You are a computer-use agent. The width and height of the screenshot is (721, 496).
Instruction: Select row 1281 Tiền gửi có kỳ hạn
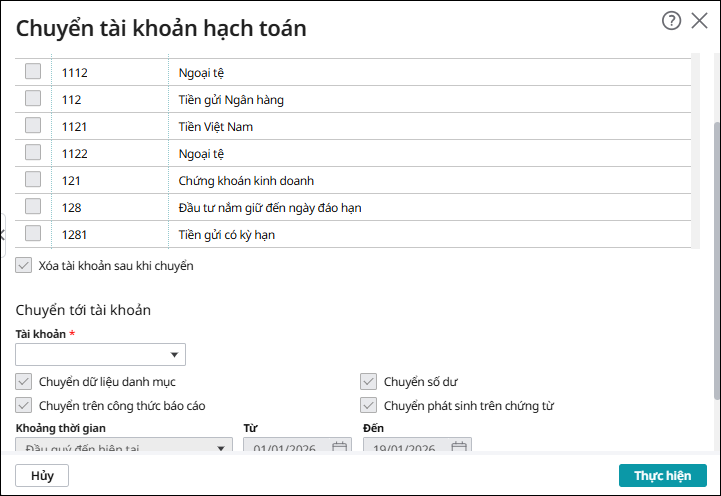(33, 234)
